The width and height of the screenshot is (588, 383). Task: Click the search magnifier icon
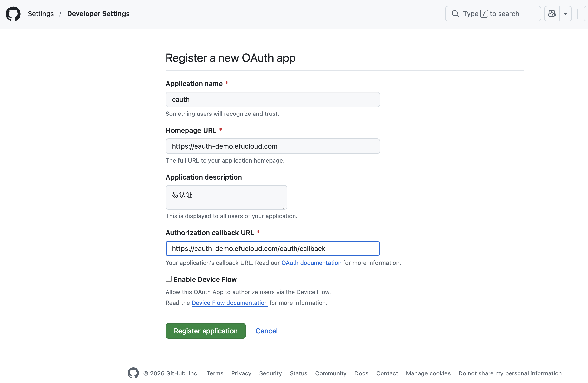point(455,14)
